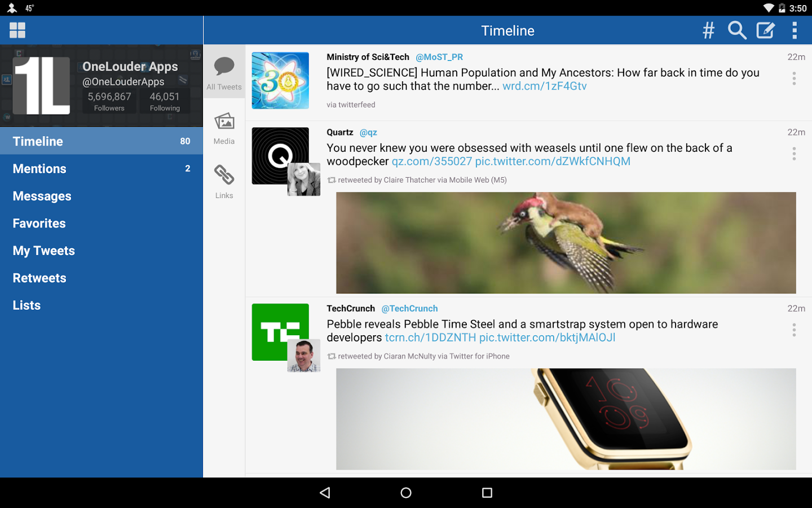Expand options for the TechCrunch tweet
Screen dimensions: 812x508
[x=794, y=330]
